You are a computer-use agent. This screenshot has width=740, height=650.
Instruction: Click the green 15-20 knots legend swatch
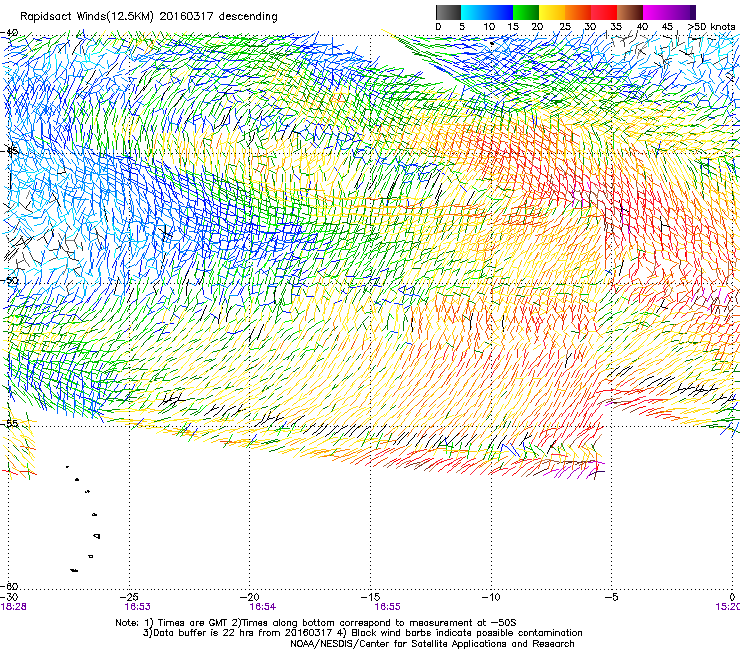click(x=526, y=12)
